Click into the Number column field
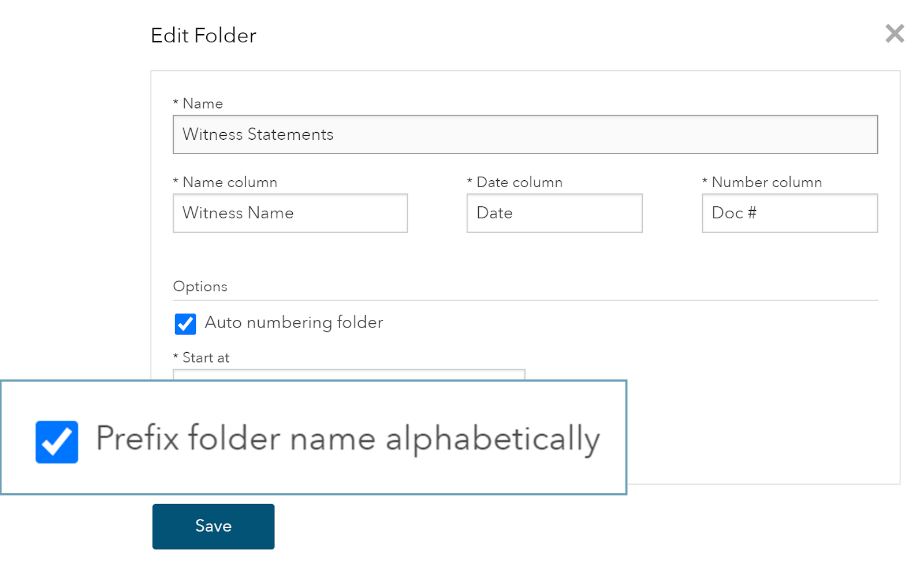The width and height of the screenshot is (924, 574). (789, 213)
